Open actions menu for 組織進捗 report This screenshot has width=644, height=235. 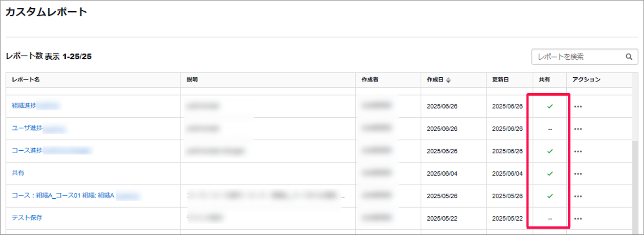[x=578, y=107]
